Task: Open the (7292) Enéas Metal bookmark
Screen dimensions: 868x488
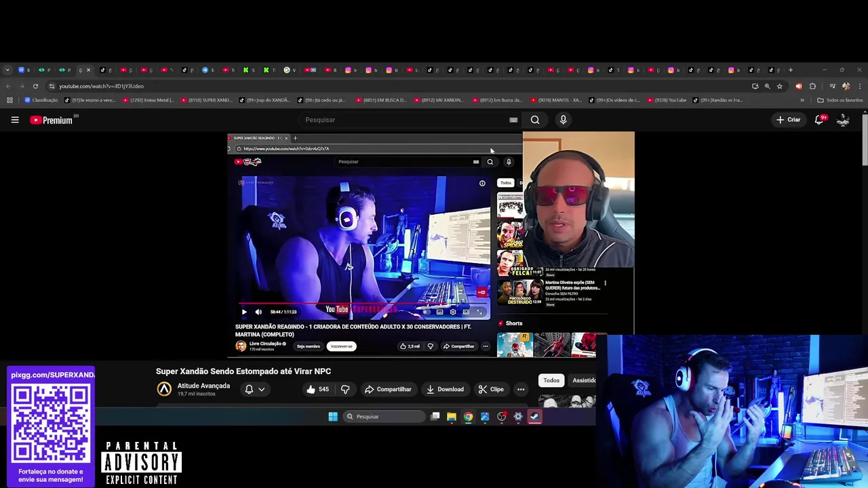Action: (x=149, y=100)
